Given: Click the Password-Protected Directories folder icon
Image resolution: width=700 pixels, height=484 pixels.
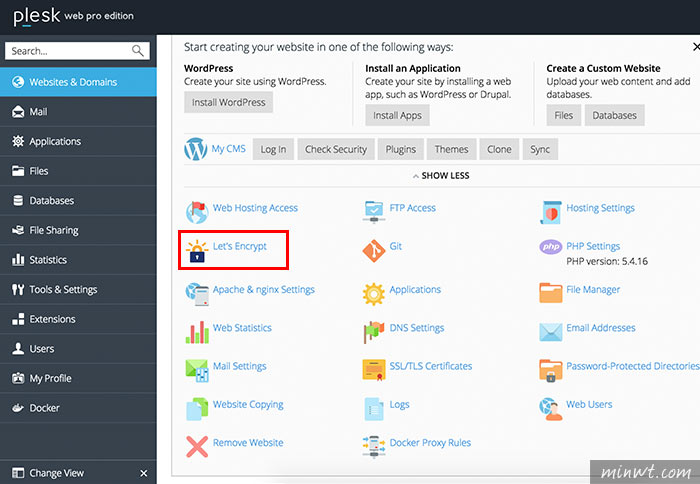Looking at the screenshot, I should [x=550, y=371].
